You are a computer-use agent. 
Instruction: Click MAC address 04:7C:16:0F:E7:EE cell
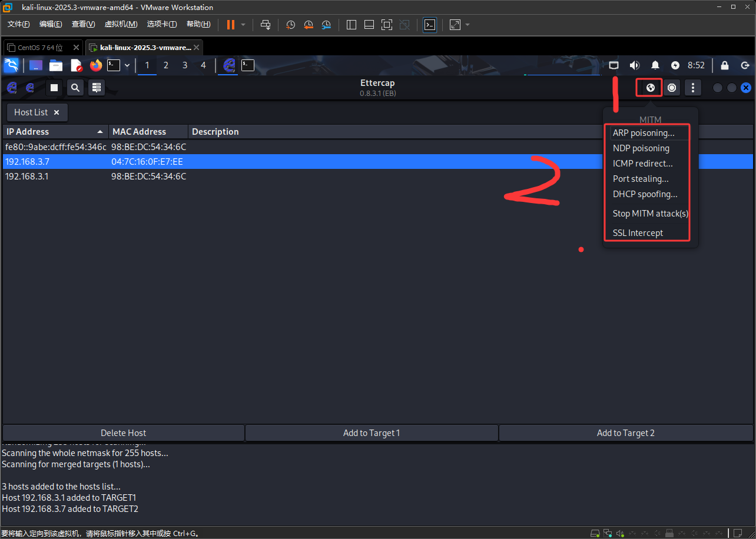[147, 162]
